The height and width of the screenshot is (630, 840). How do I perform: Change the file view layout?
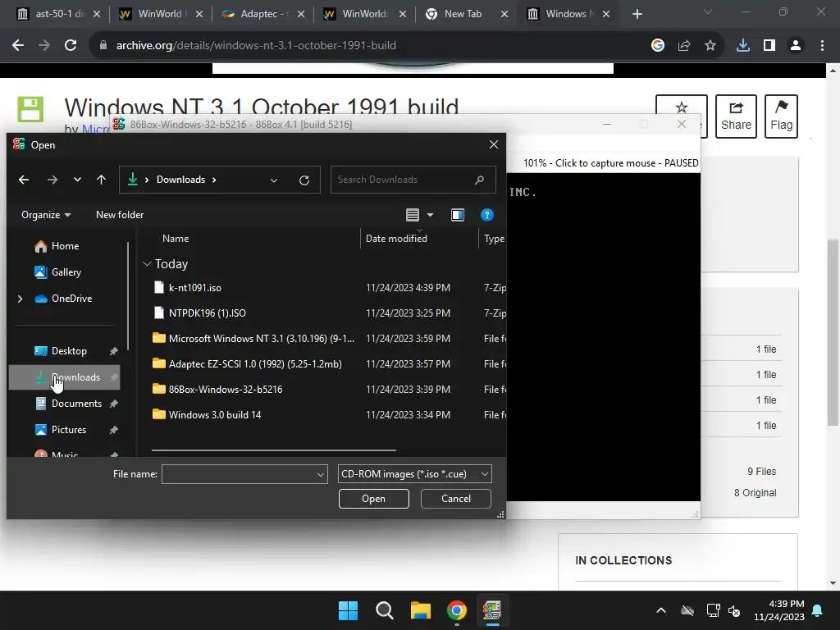[x=412, y=215]
